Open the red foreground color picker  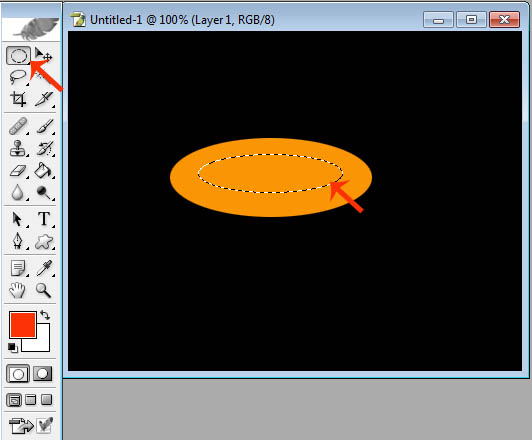pos(22,325)
